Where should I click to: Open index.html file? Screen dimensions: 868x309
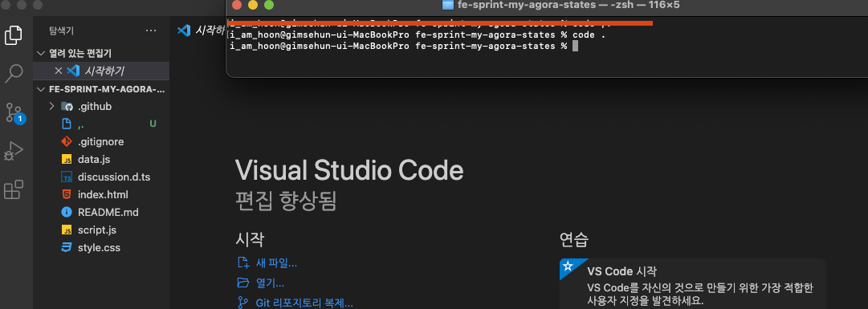[101, 195]
